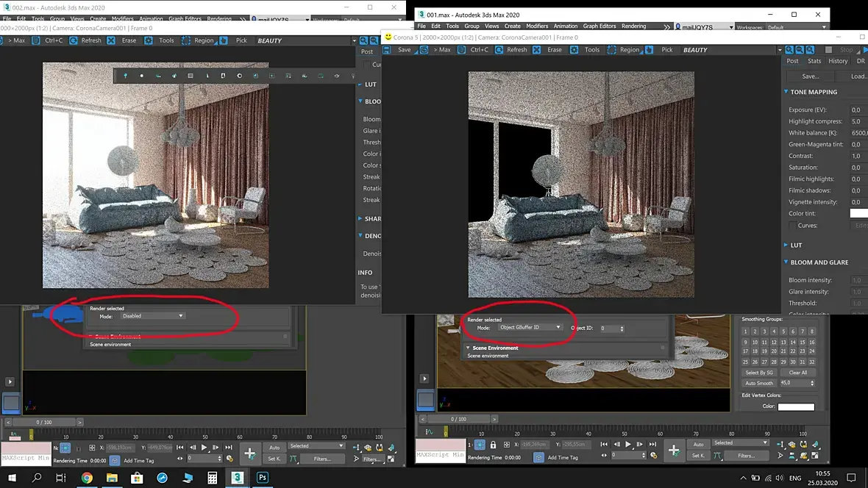Click zoom out magnifier in right frame buffer
This screenshot has height=488, width=868.
click(800, 50)
